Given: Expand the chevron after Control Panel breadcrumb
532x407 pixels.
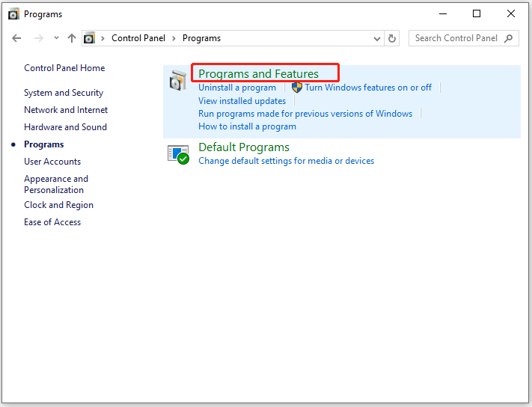Looking at the screenshot, I should click(x=174, y=38).
